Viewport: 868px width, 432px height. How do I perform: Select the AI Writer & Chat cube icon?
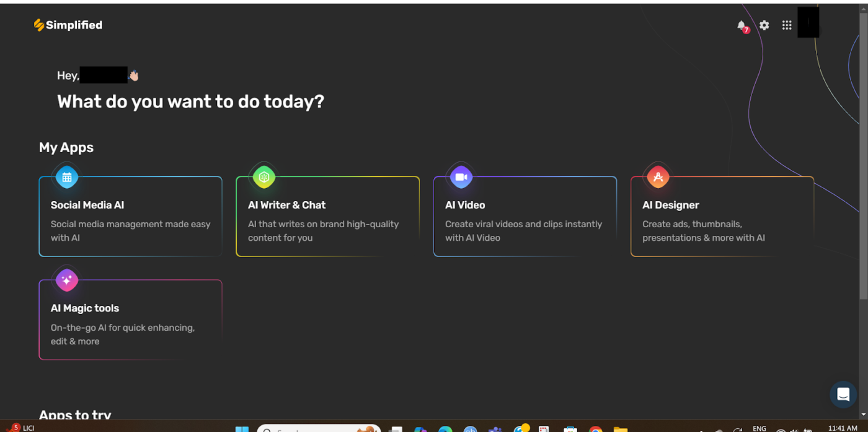click(x=263, y=176)
